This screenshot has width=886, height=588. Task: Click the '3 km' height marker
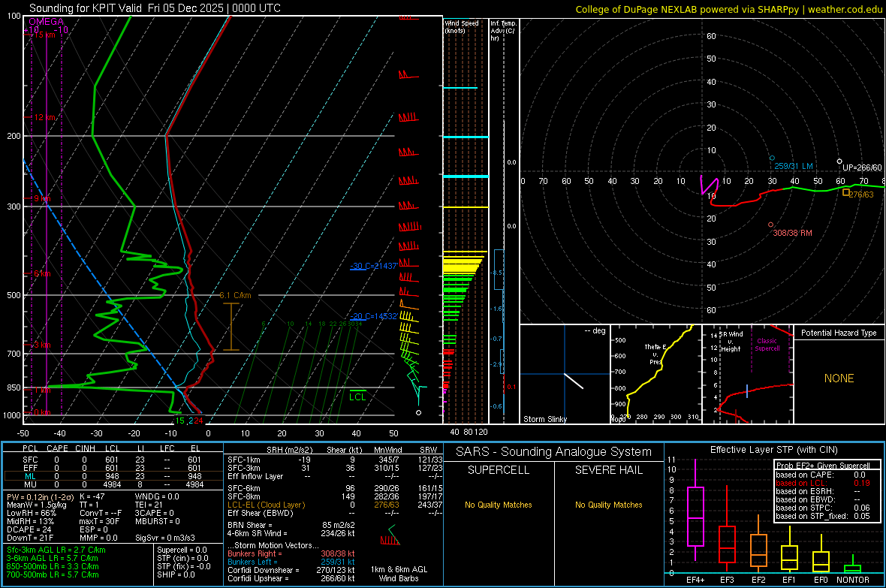click(42, 345)
